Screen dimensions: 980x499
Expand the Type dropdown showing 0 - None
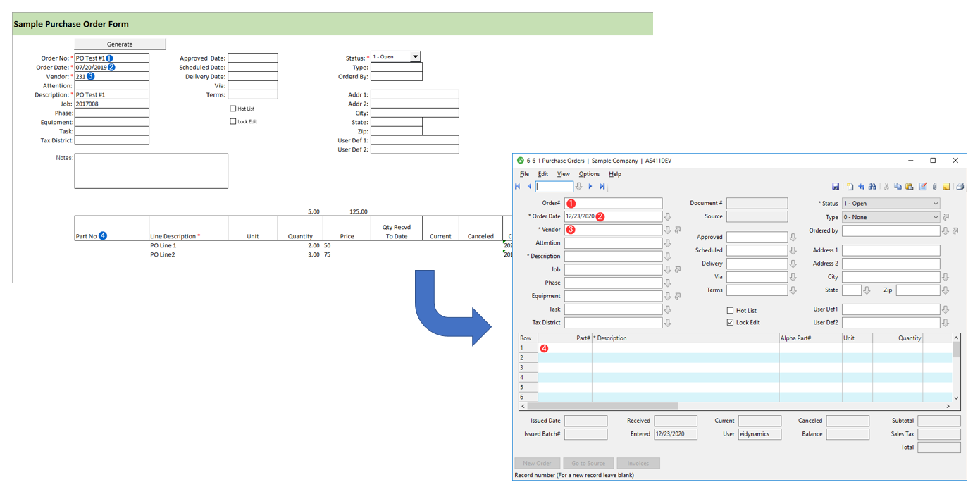point(936,217)
